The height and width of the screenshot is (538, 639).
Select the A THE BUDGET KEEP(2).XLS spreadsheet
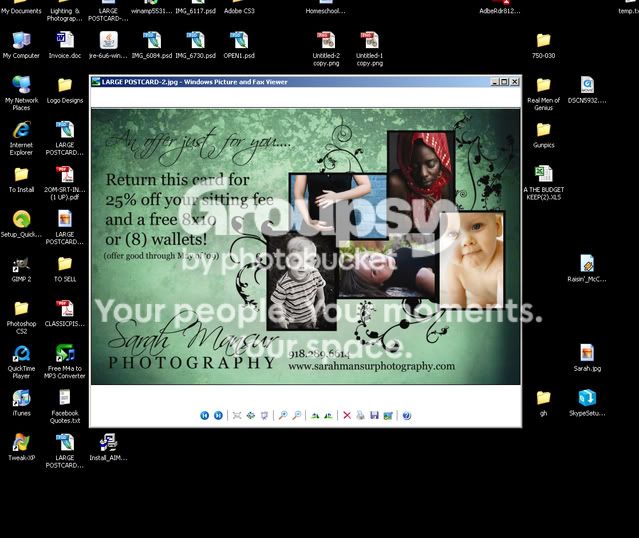543,183
